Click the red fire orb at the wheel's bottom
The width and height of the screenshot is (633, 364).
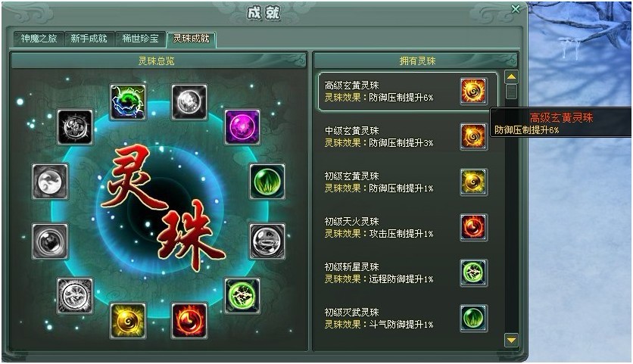(190, 321)
